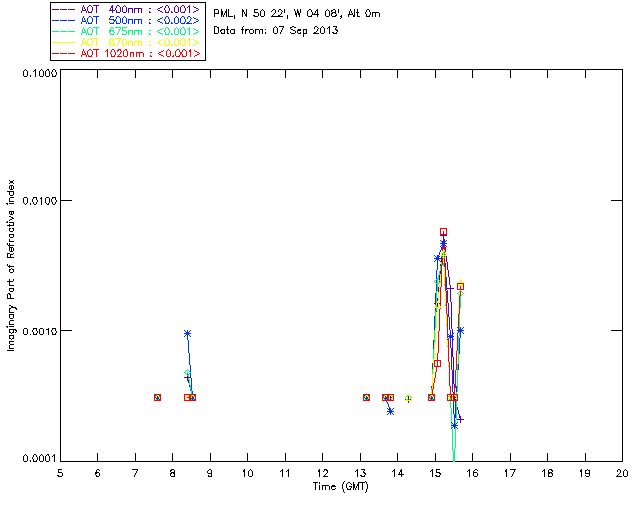The height and width of the screenshot is (512, 640).
Task: Click the y-axis label 0.0100
Action: click(x=40, y=200)
